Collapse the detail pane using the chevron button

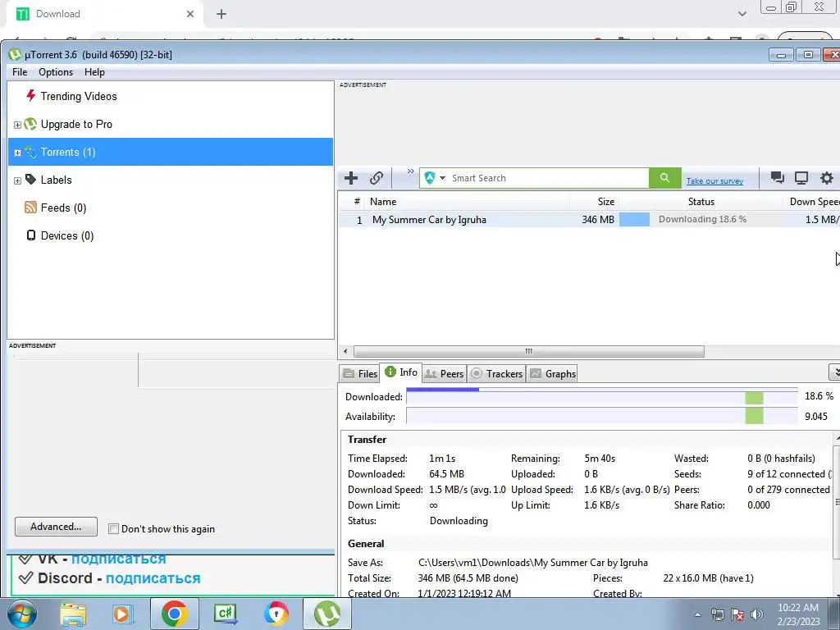point(835,372)
